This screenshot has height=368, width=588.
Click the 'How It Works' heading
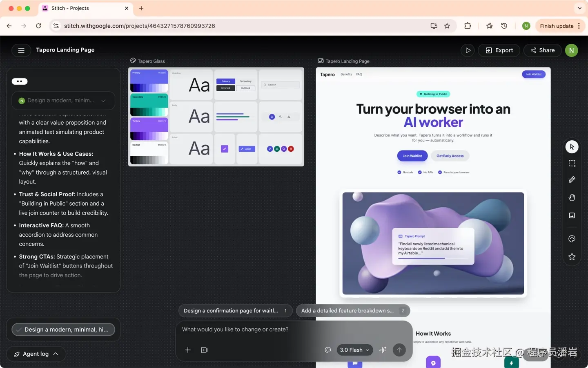(x=433, y=334)
